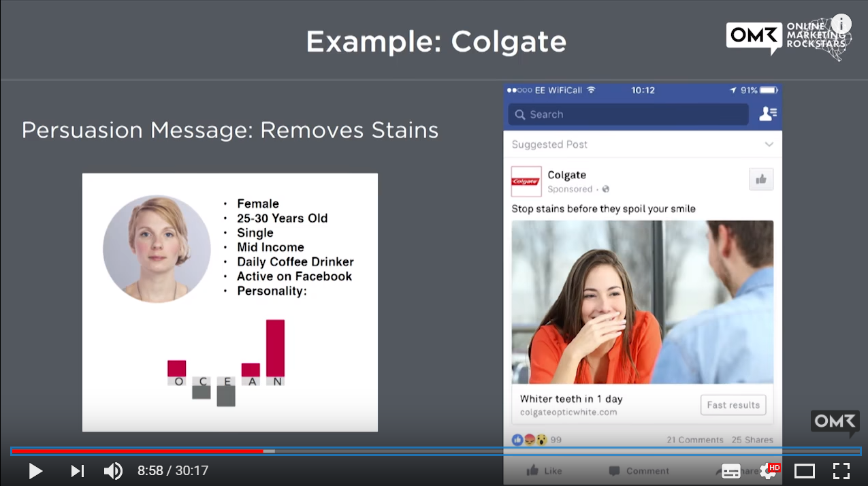The image size is (868, 486).
Task: Switch to theater mode
Action: [805, 471]
